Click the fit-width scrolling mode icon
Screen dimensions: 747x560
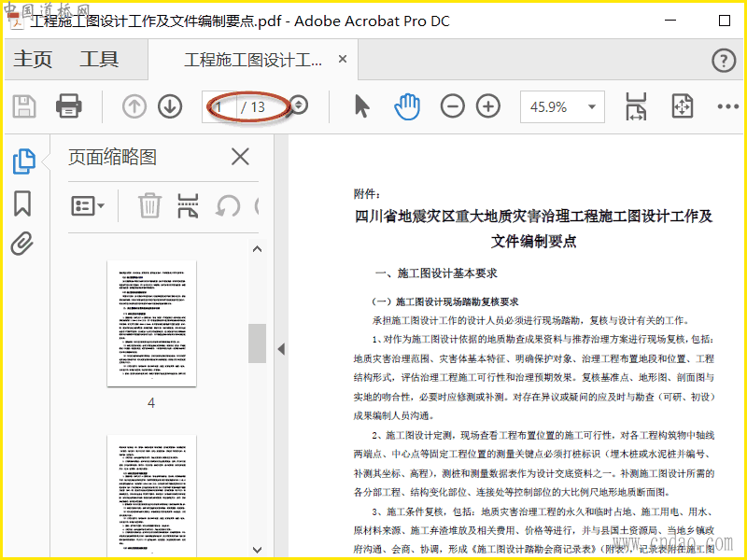point(636,106)
